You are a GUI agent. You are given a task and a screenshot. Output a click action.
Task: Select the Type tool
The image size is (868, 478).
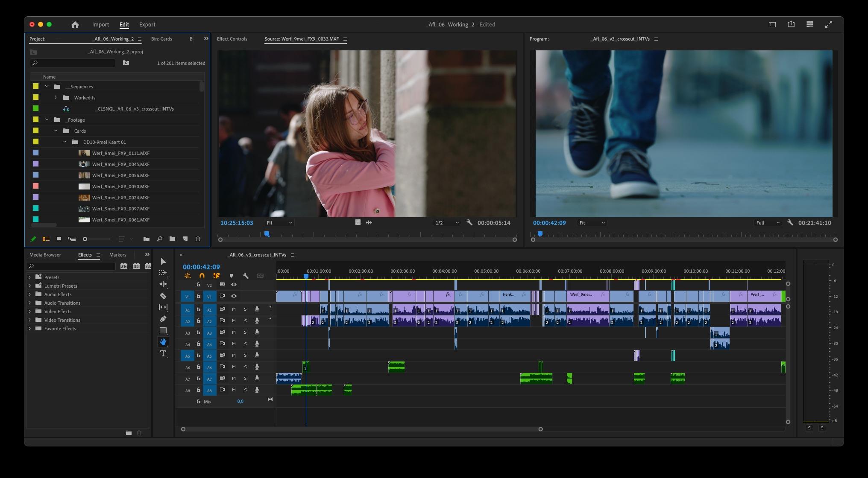pyautogui.click(x=164, y=353)
